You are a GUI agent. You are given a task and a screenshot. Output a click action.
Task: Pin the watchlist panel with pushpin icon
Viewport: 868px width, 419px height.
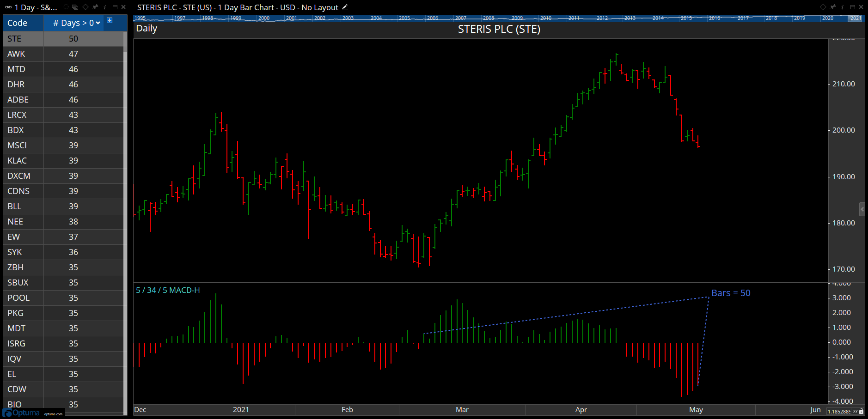(x=95, y=7)
